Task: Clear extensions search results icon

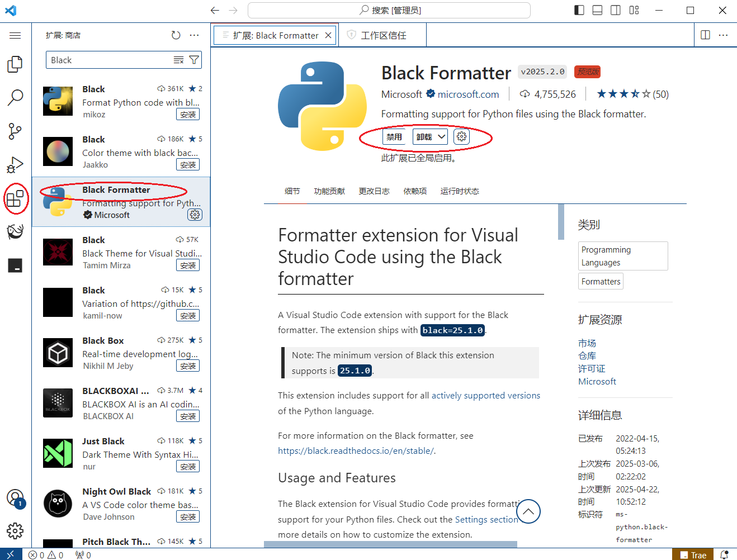Action: (178, 60)
